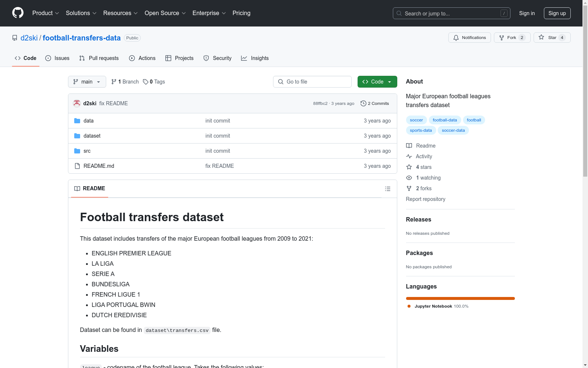Click the football topic tag

click(474, 120)
